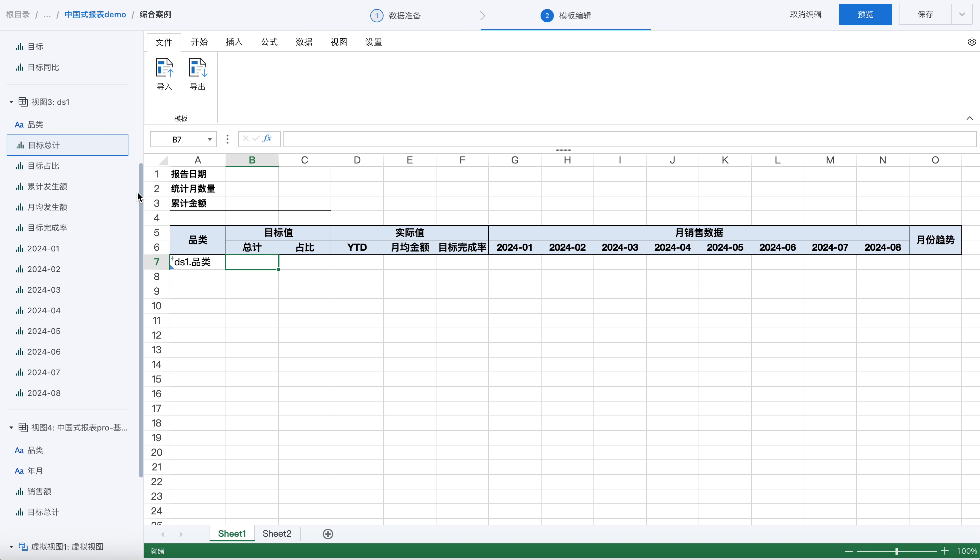The image size is (980, 560).
Task: Open the settings gear icon
Action: point(972,42)
